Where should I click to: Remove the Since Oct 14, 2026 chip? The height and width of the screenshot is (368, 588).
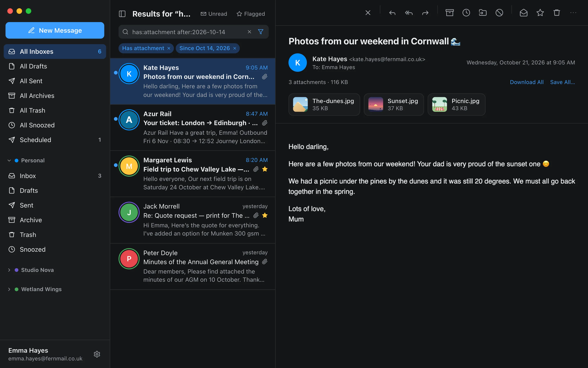click(x=235, y=48)
